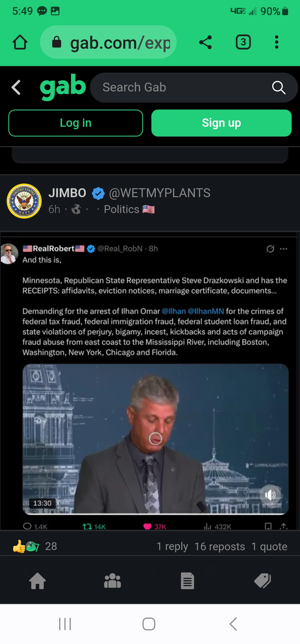Open the share icon in browser toolbar
The image size is (300, 644).
(206, 42)
